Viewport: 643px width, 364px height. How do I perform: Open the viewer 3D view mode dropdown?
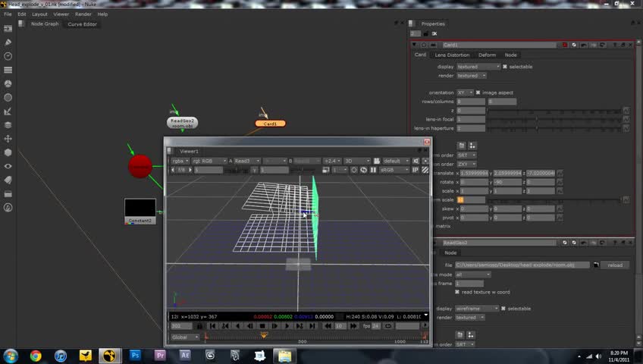tap(357, 161)
